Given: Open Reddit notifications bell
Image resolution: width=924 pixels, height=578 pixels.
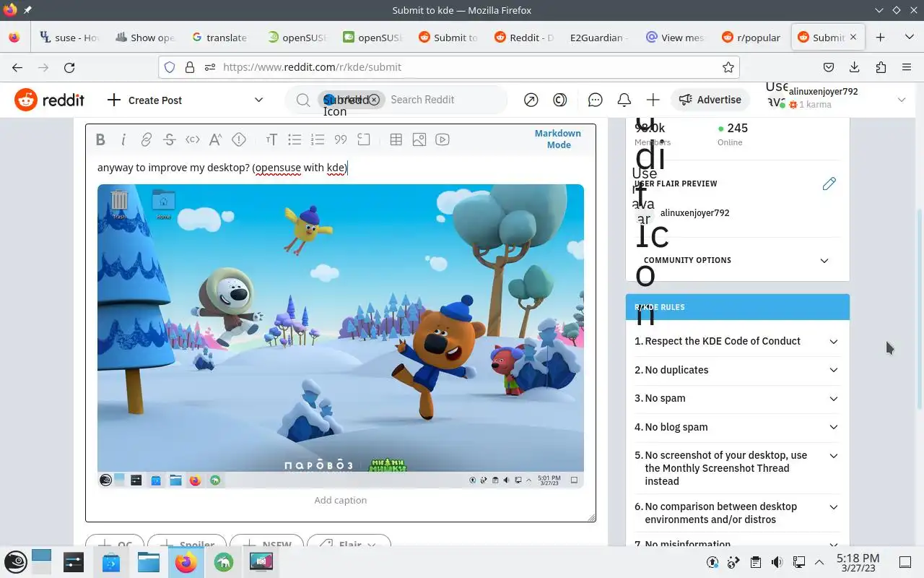Looking at the screenshot, I should [624, 100].
